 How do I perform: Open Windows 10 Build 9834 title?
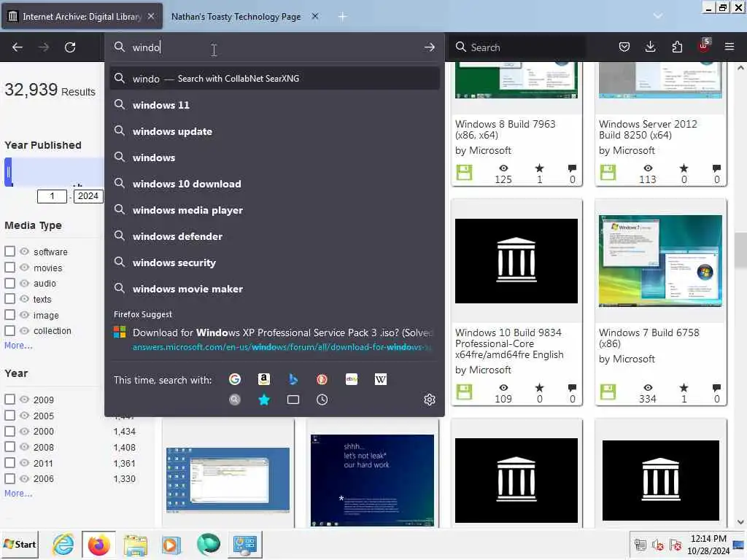tap(509, 343)
